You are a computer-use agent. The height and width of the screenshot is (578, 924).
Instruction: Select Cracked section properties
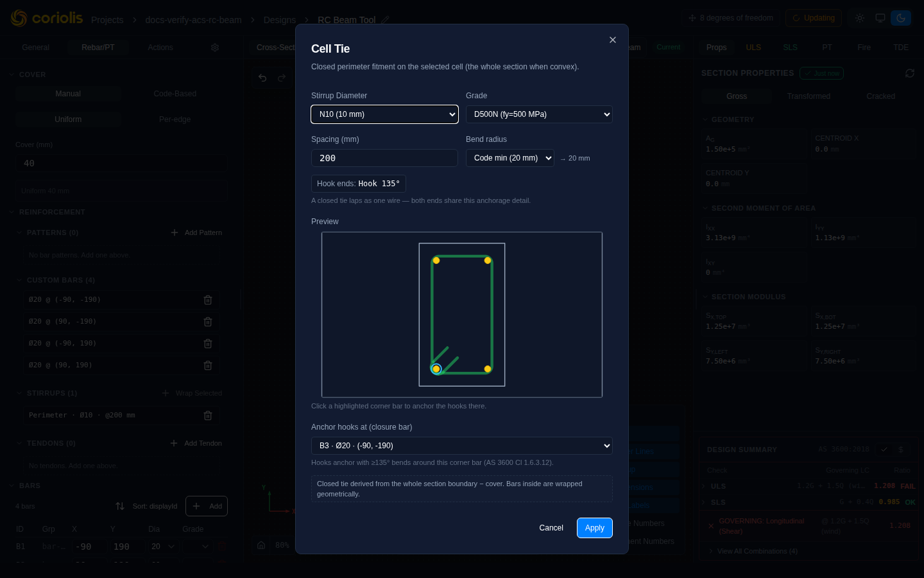[880, 96]
